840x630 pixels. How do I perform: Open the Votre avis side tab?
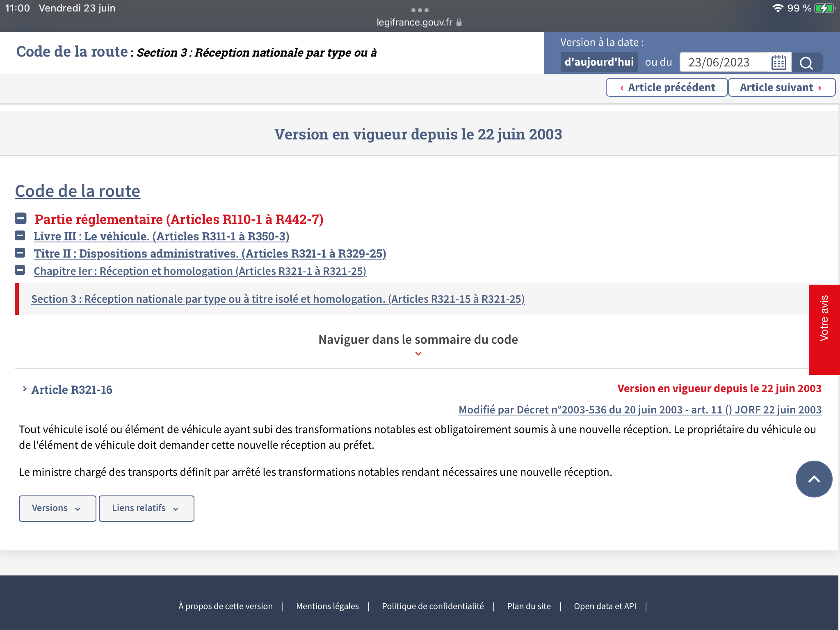(x=824, y=329)
